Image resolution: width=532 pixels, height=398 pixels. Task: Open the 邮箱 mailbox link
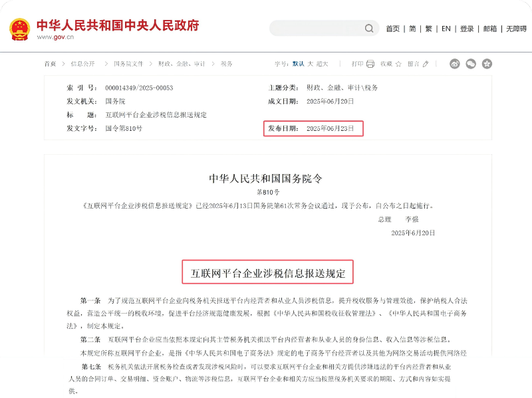click(490, 29)
